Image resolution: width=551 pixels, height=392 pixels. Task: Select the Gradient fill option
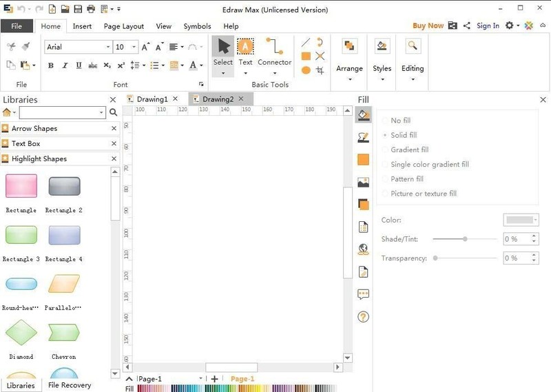tap(406, 149)
